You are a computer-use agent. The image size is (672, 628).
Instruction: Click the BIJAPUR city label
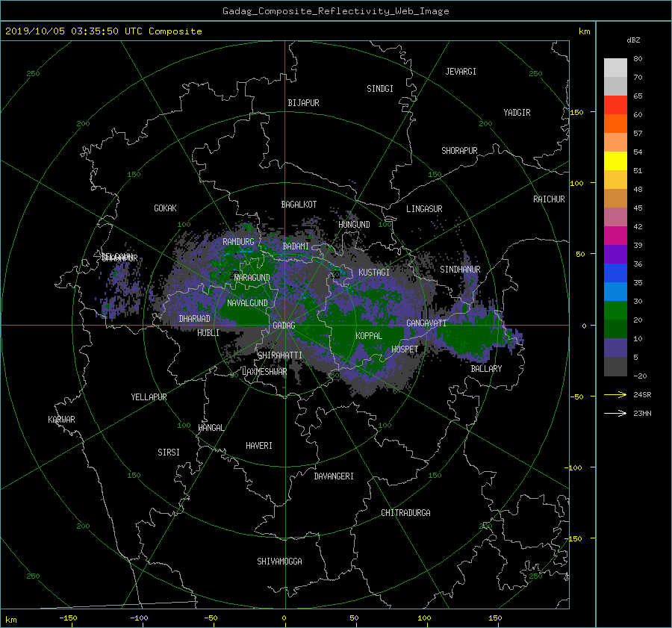[x=303, y=103]
